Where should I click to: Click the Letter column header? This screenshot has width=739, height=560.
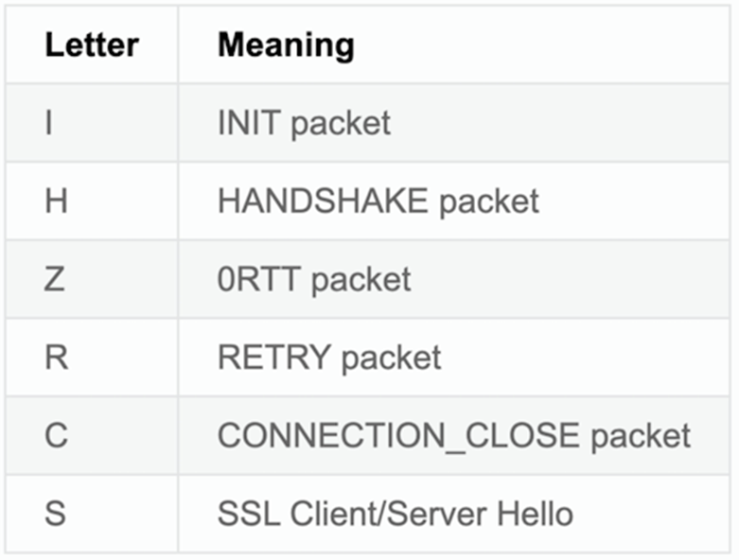click(x=92, y=45)
